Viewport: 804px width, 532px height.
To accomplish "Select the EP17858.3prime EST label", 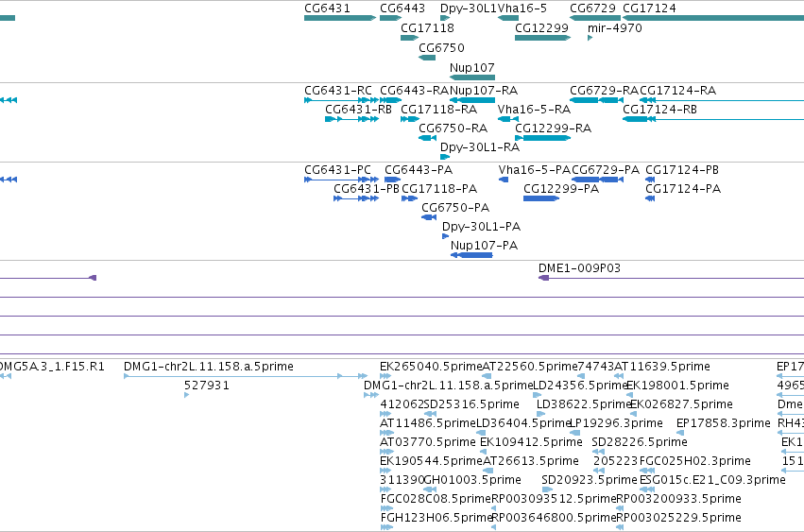I will point(724,423).
